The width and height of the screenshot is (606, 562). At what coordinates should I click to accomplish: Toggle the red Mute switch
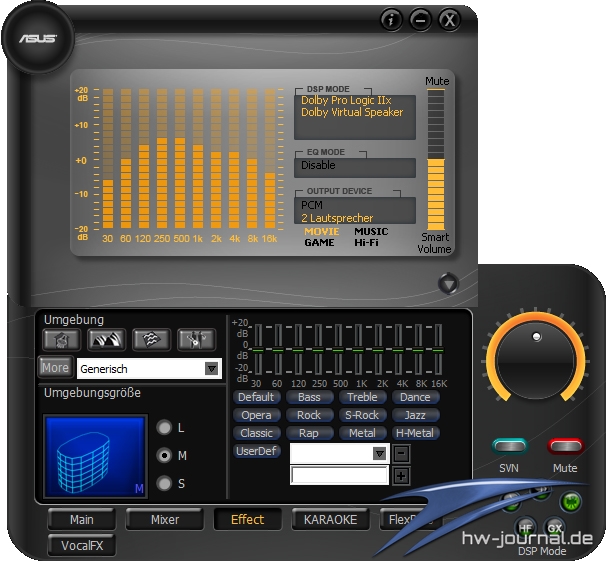coord(565,446)
